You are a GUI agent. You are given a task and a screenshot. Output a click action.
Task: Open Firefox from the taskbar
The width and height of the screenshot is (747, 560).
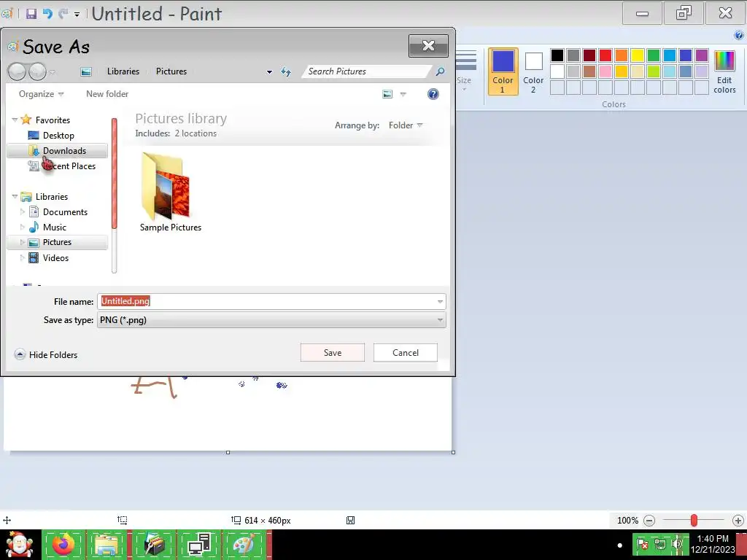63,544
